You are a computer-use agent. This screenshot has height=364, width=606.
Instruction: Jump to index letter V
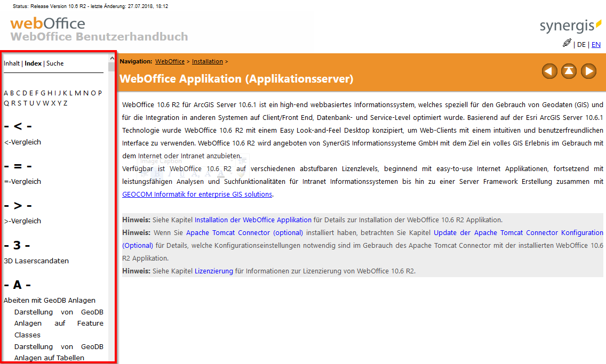(38, 103)
